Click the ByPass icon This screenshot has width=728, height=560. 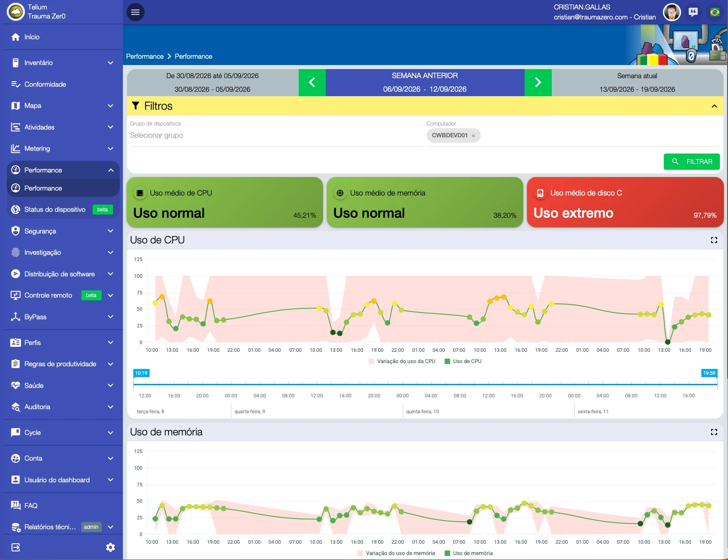pos(15,317)
